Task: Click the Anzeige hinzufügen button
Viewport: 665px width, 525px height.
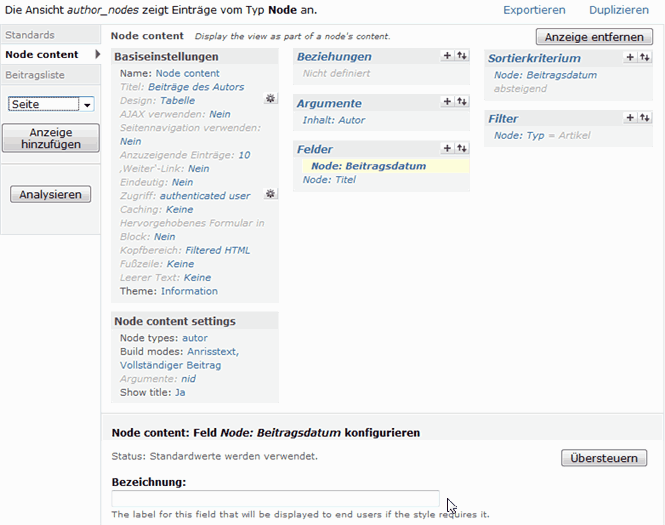Action: click(x=50, y=138)
